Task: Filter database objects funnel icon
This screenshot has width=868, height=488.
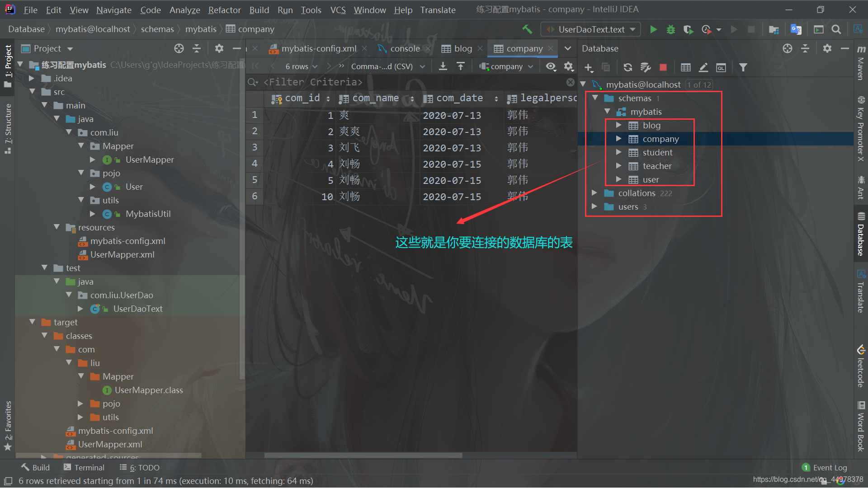Action: pyautogui.click(x=743, y=67)
